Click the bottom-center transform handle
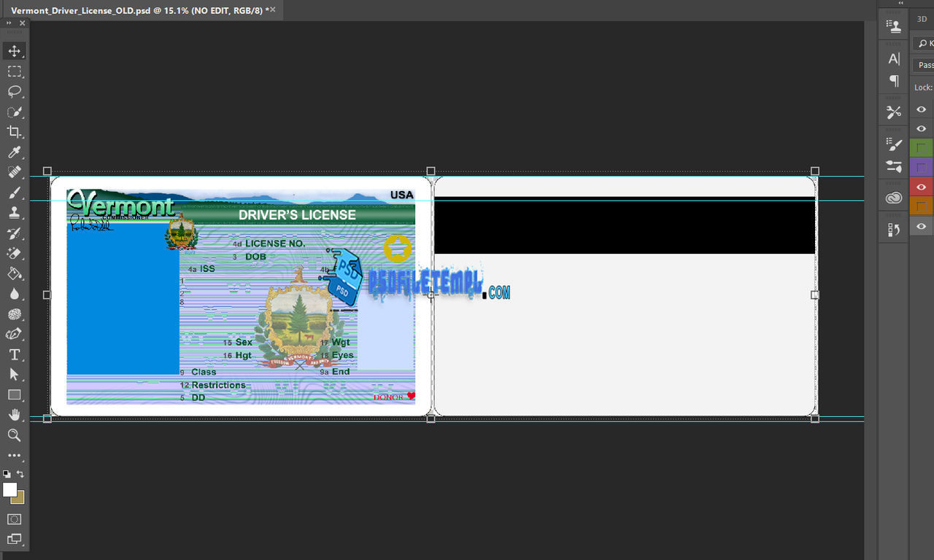The width and height of the screenshot is (934, 560). point(431,419)
